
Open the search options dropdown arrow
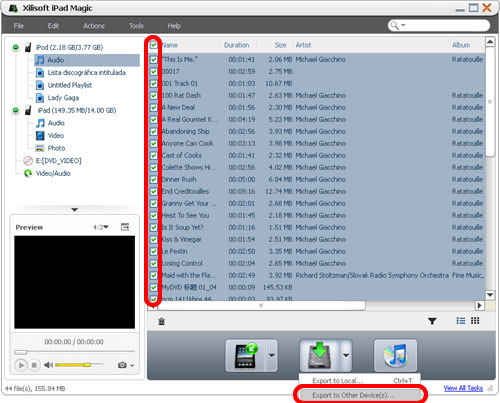[x=403, y=25]
